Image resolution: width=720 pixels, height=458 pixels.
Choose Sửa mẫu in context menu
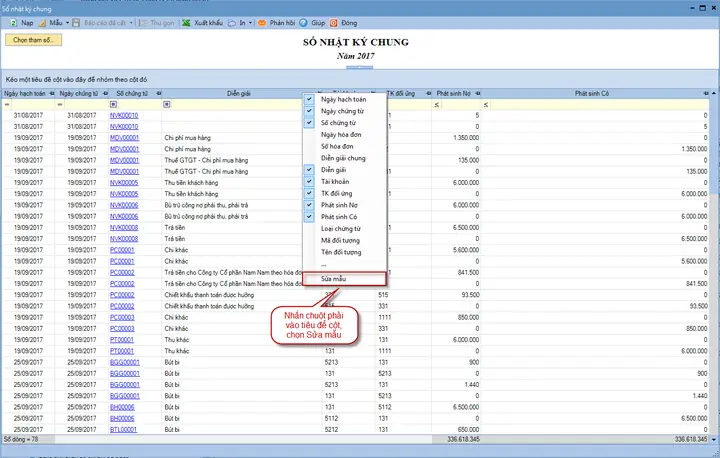[x=344, y=279]
